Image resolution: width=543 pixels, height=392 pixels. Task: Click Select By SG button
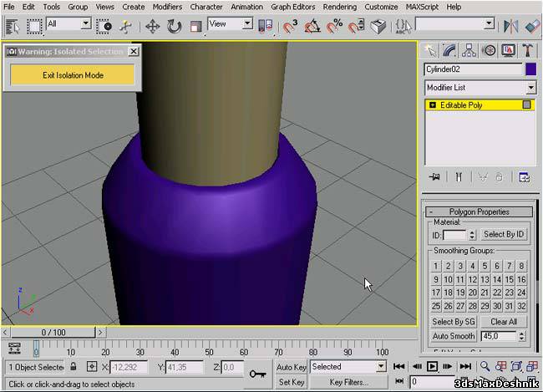click(x=454, y=322)
